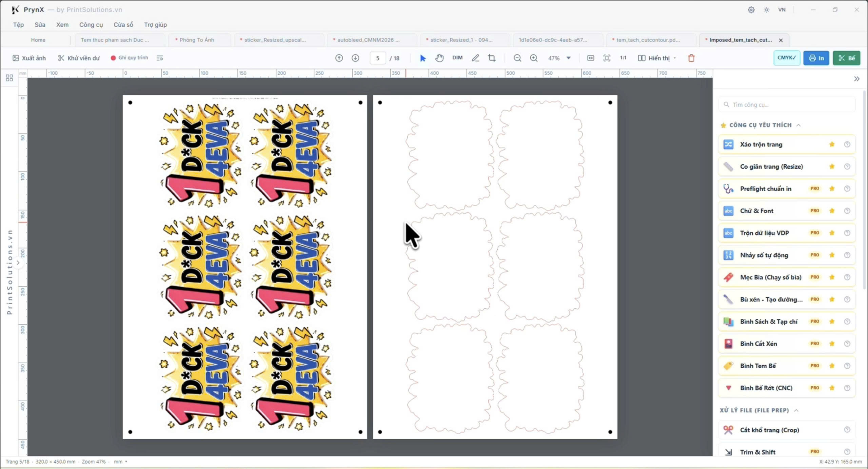
Task: Click the Xuất ảnh export button
Action: pos(29,58)
